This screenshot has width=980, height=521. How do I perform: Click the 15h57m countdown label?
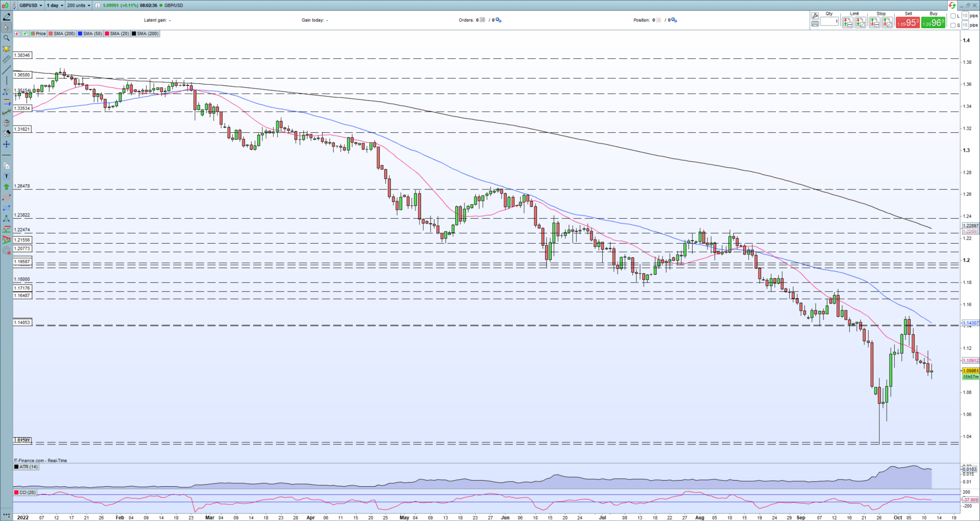(970, 377)
